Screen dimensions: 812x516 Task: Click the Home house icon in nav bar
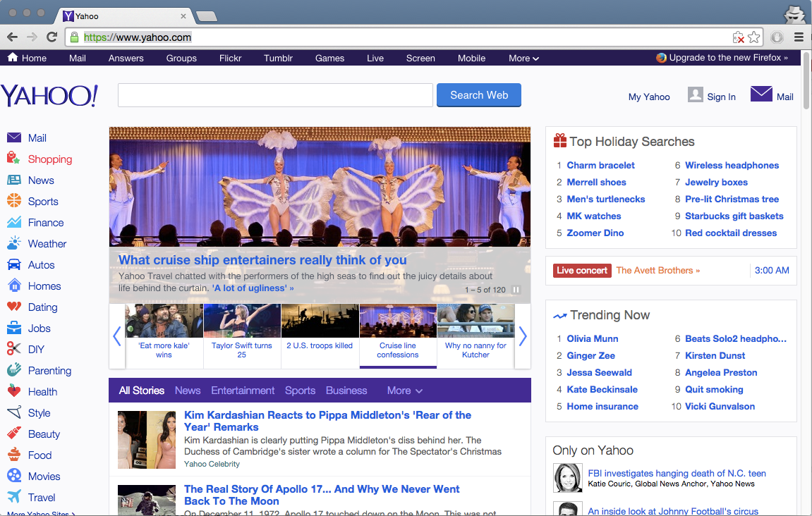coord(13,57)
